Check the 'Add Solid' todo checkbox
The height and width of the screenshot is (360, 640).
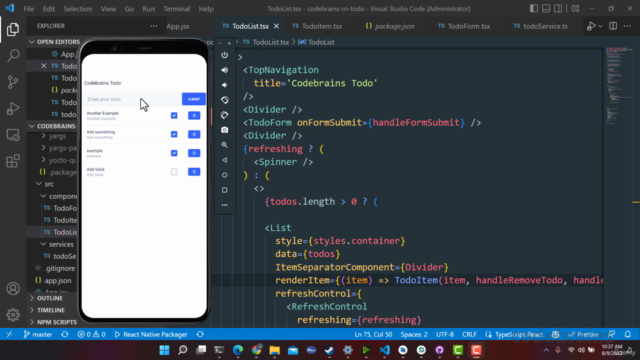coord(174,172)
